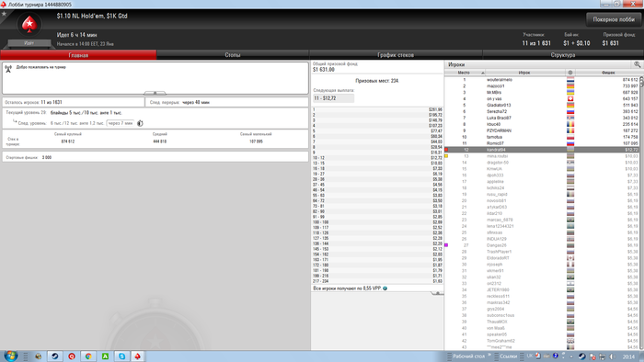Screen dimensions: 644x362
Task: Select player EldoradoRT row
Action: click(x=542, y=258)
